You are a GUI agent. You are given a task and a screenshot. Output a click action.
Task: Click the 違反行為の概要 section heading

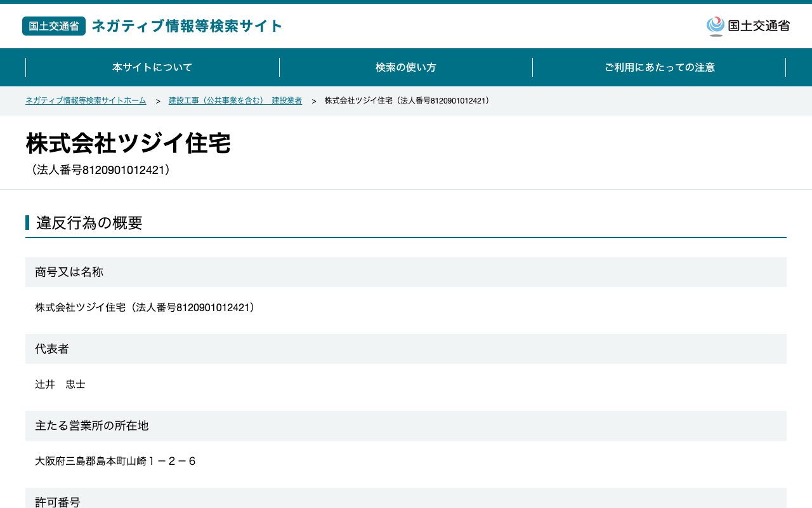pyautogui.click(x=89, y=223)
